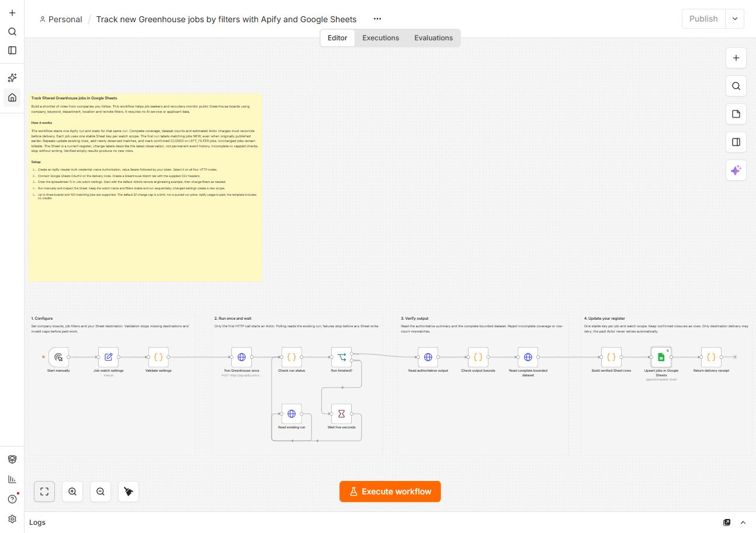Select the Run finished? switch node
Image resolution: width=756 pixels, height=533 pixels.
click(342, 357)
